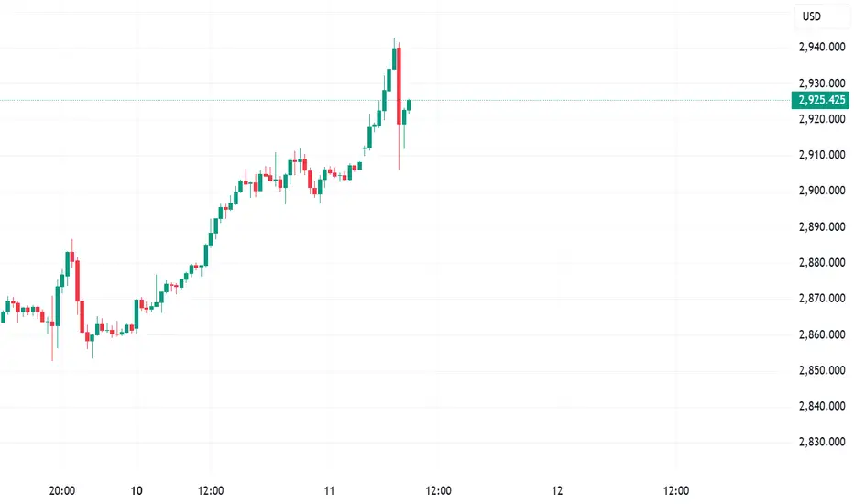Select the 2,940.000 price axis label
The height and width of the screenshot is (504, 854).
pos(822,47)
